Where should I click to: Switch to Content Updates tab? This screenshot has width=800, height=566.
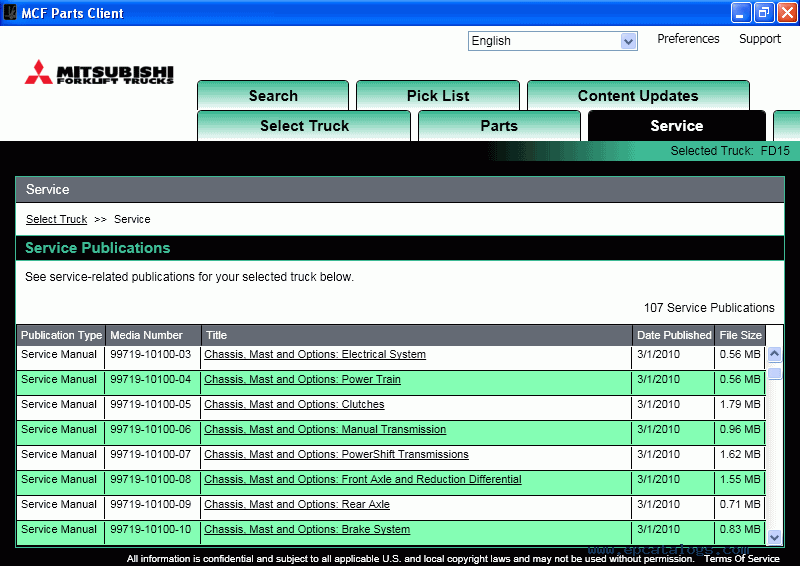point(638,95)
